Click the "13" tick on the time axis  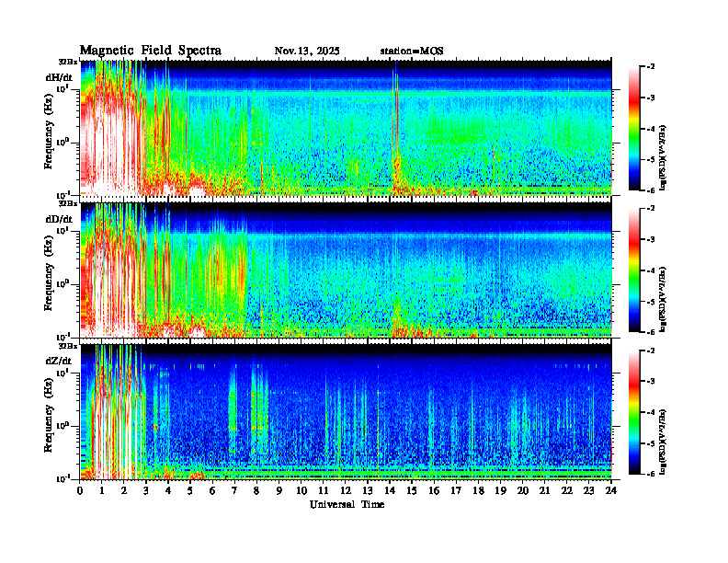[x=368, y=491]
